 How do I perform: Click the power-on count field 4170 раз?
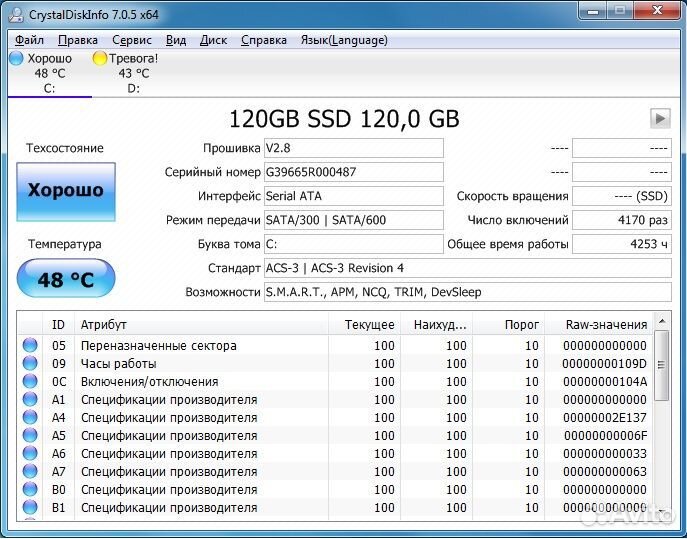(x=622, y=220)
